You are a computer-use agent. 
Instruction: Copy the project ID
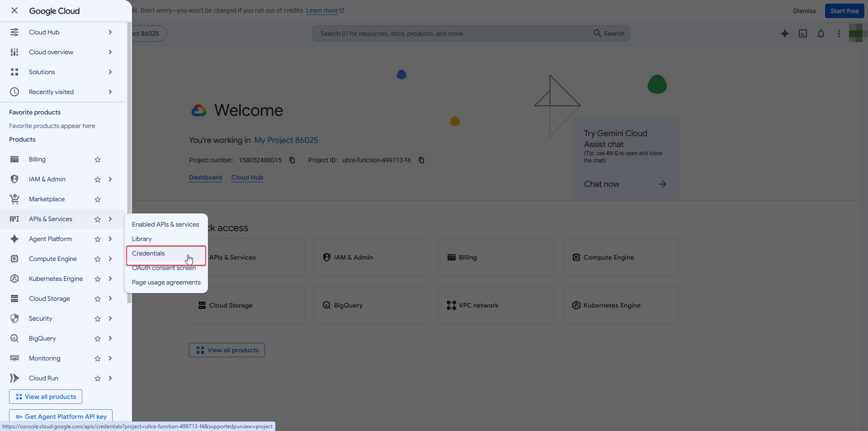click(421, 160)
